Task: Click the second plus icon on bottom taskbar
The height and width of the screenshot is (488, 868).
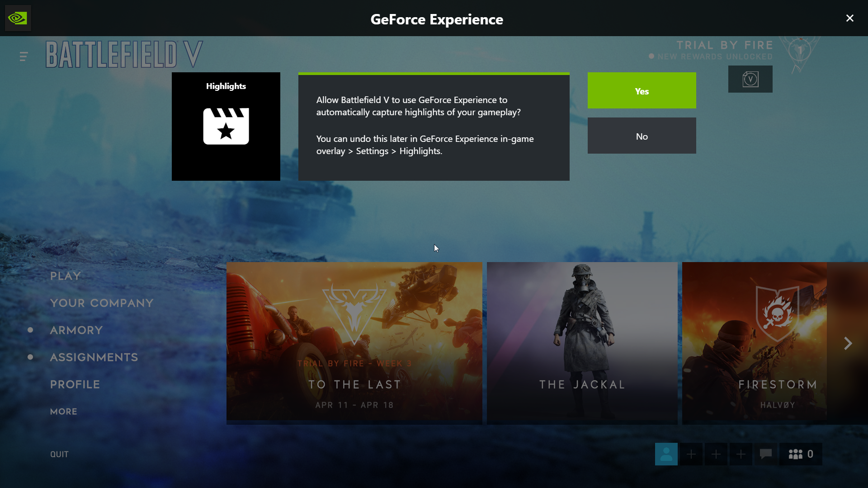Action: click(716, 454)
